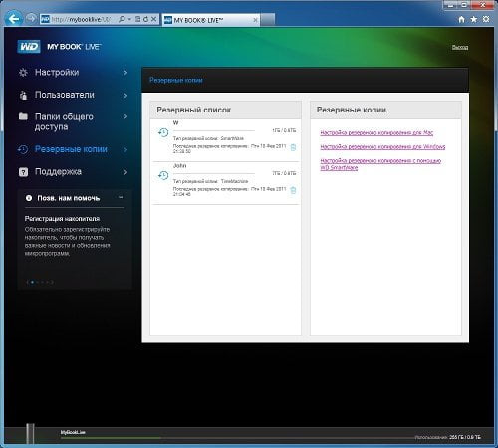Click the WD logo icon
Viewport: 498px width, 448px height.
pos(29,47)
